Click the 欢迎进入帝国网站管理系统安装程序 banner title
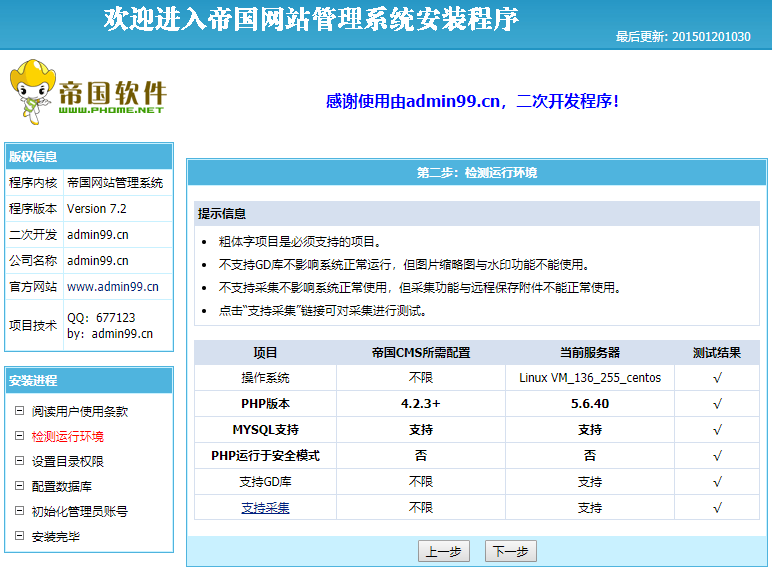This screenshot has width=772, height=569. point(311,19)
